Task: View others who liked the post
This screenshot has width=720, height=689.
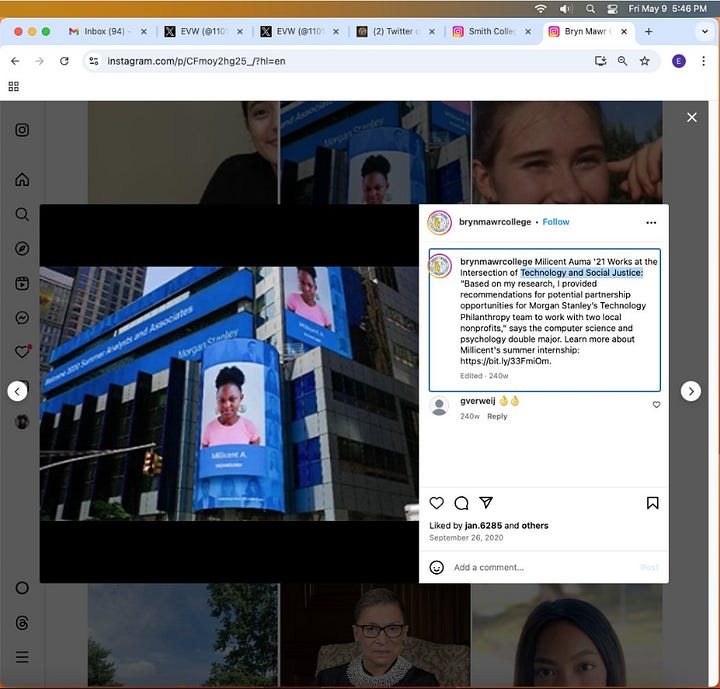Action: pos(535,525)
